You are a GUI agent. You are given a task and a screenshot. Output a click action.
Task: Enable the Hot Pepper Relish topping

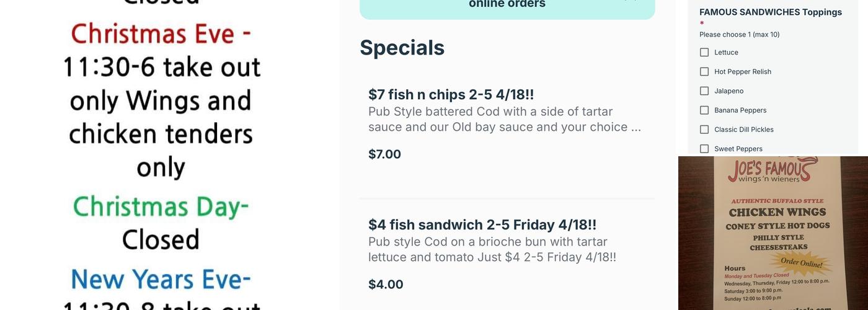[704, 72]
